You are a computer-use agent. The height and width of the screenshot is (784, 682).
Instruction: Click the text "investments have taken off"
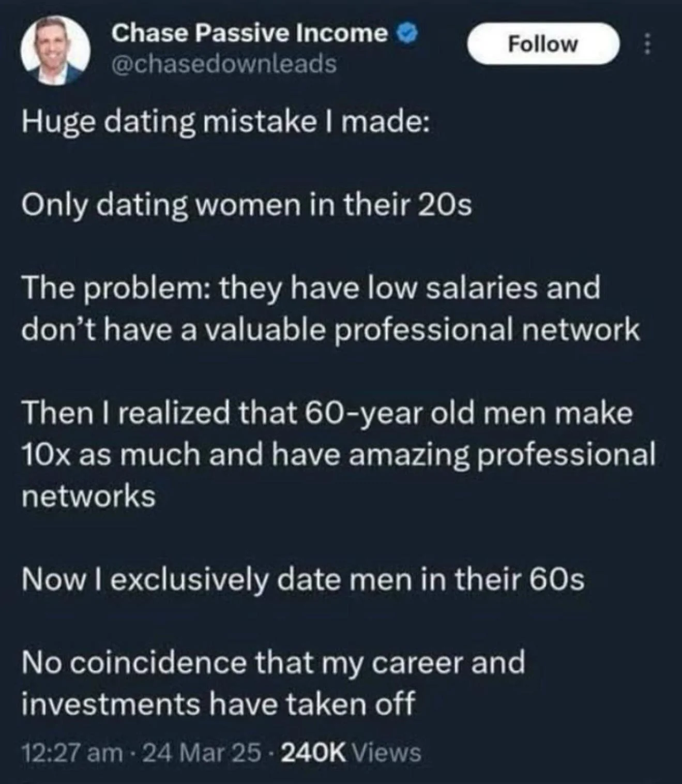click(218, 704)
